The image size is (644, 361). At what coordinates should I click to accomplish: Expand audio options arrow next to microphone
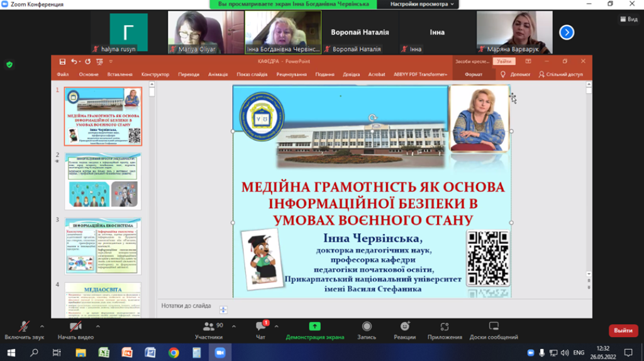(42, 326)
